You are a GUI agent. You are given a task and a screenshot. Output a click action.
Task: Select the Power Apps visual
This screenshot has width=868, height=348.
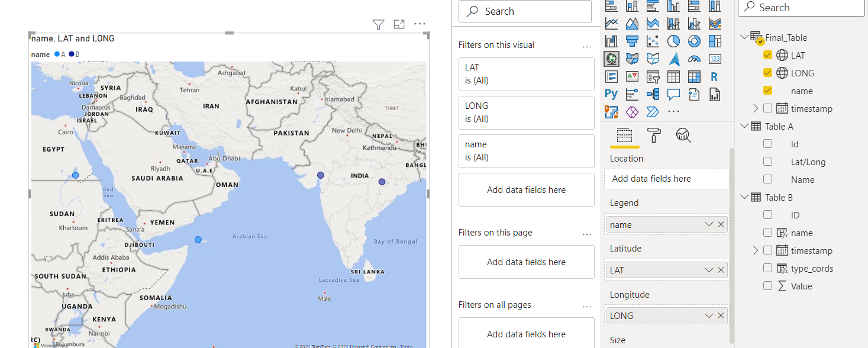632,111
